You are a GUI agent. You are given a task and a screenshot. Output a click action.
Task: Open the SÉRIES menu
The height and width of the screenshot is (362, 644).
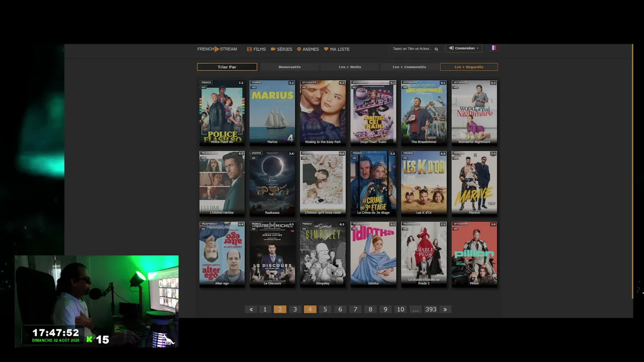[281, 49]
